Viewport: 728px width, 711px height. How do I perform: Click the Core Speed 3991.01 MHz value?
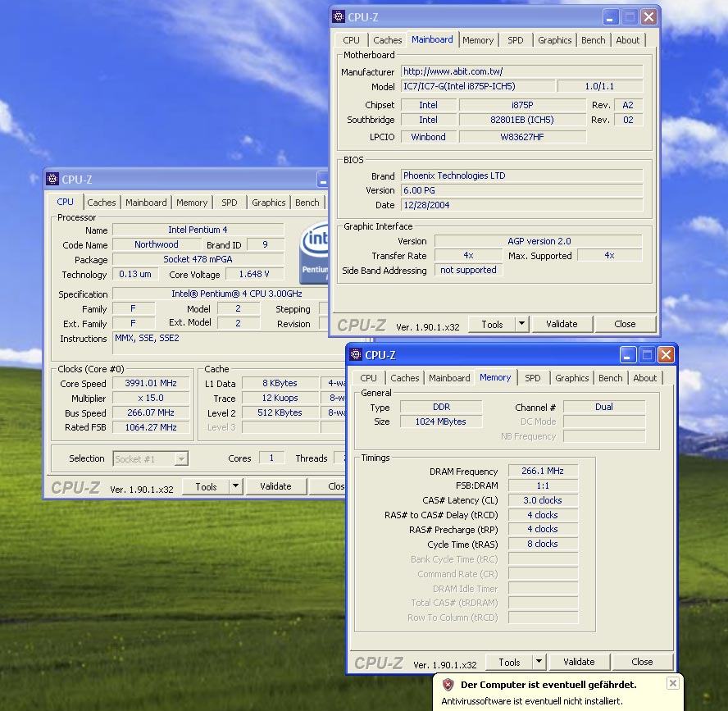tap(151, 383)
